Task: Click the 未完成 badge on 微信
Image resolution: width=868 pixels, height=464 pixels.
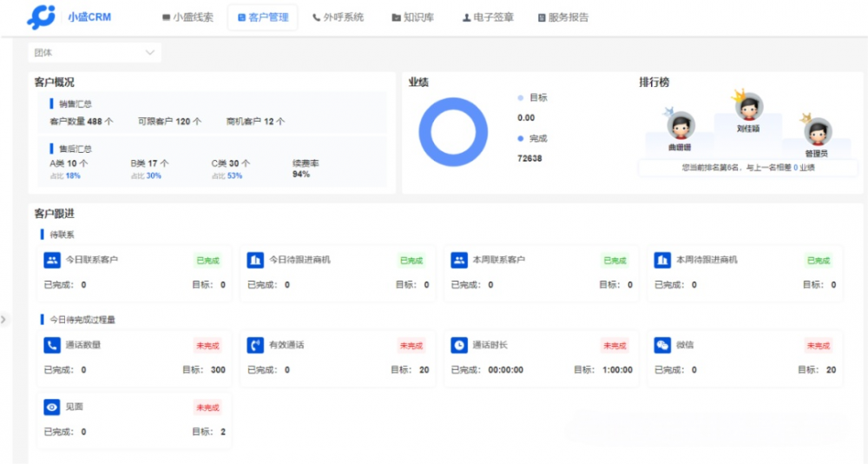Action: [819, 345]
